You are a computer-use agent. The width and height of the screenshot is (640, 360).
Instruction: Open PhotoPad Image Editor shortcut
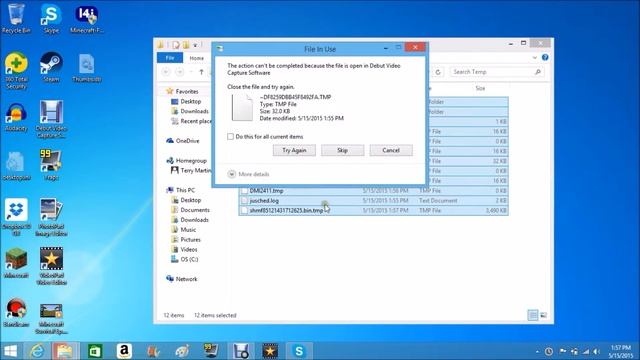51,217
